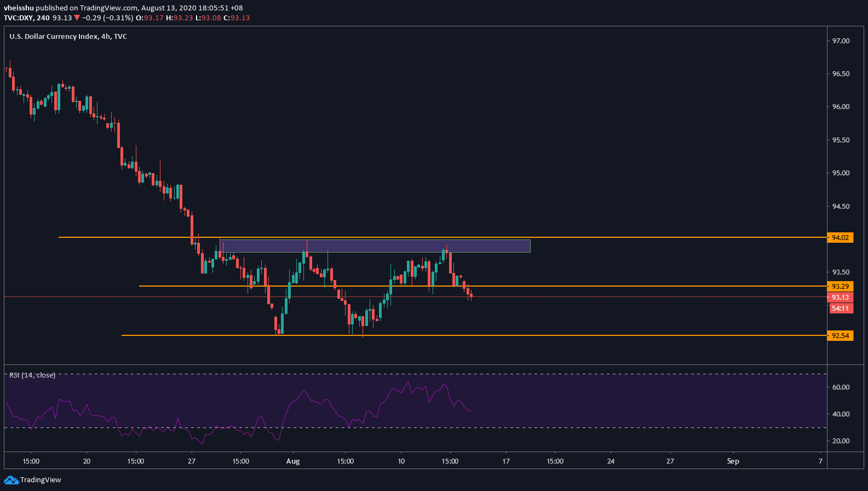Click the 95.50 price axis value
The height and width of the screenshot is (491, 868).
(x=841, y=140)
